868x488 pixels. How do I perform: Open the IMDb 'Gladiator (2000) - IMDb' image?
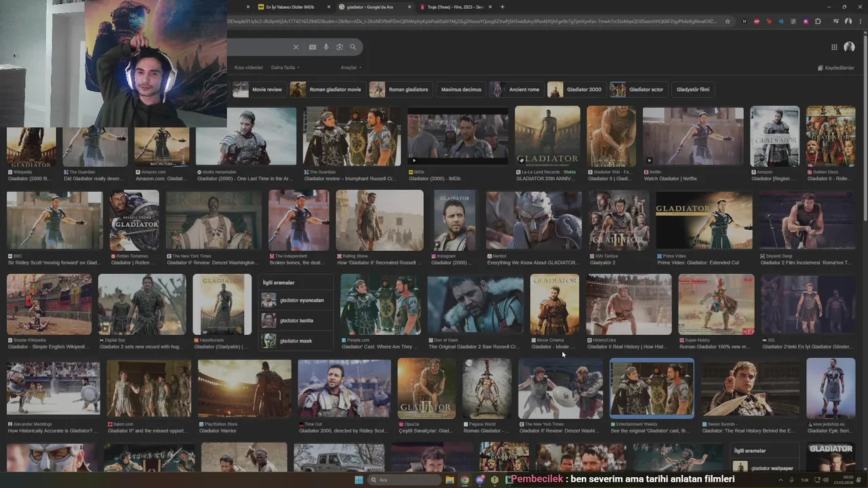point(458,136)
